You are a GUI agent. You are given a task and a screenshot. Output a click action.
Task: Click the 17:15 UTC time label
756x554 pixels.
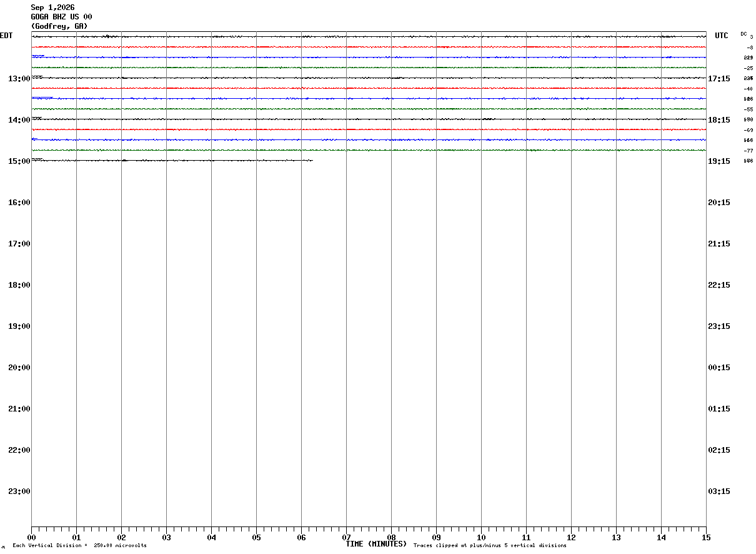point(719,79)
